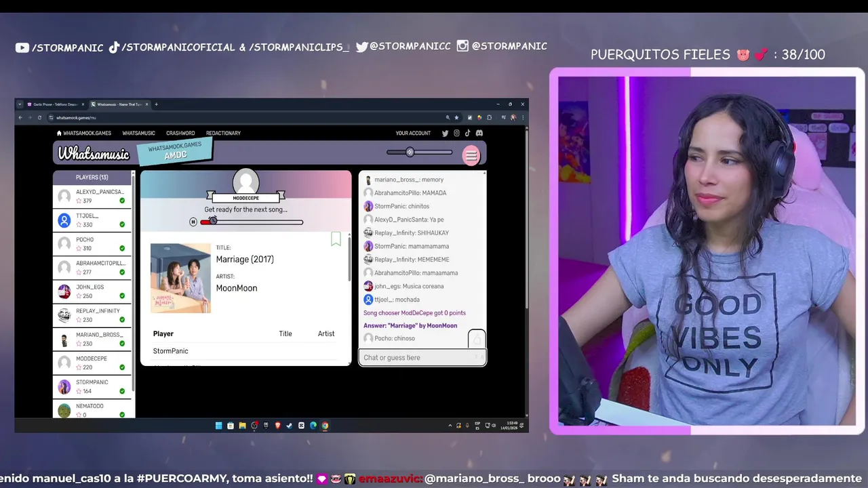Switch to the Whatsamusic browser tab
This screenshot has height=488, width=868.
click(x=119, y=104)
